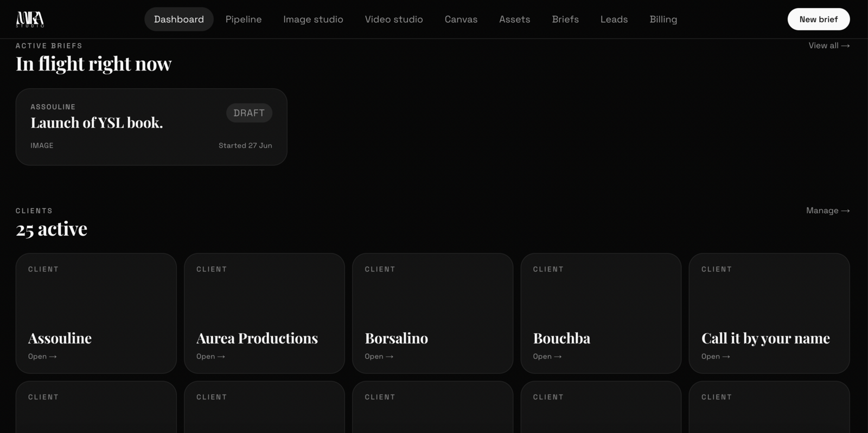Click the Manage clients link

click(828, 210)
